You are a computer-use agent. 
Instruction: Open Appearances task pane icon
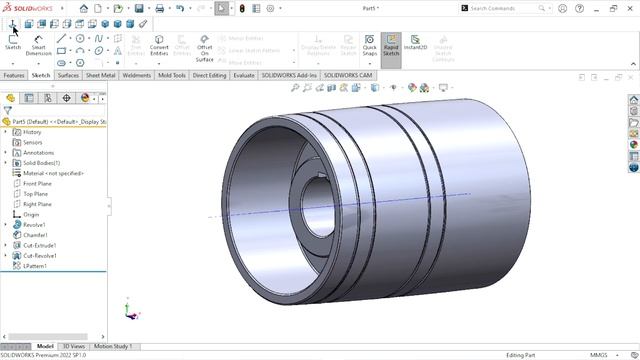pos(633,145)
